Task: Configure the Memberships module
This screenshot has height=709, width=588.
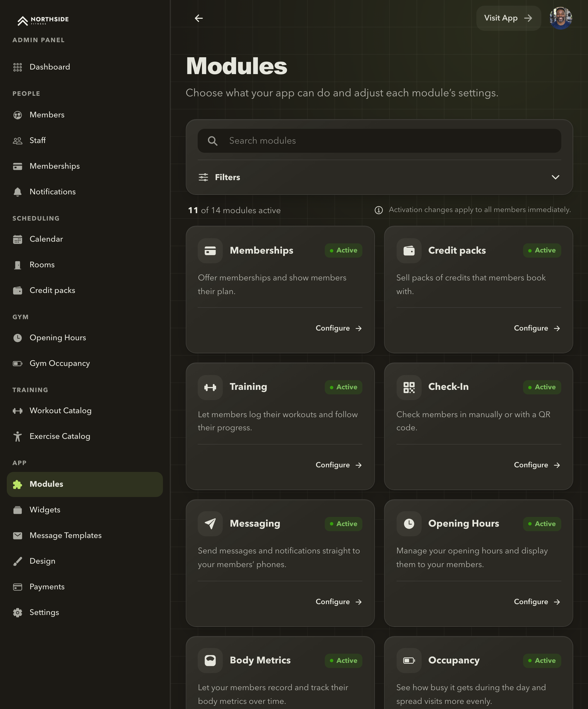Action: pos(338,328)
